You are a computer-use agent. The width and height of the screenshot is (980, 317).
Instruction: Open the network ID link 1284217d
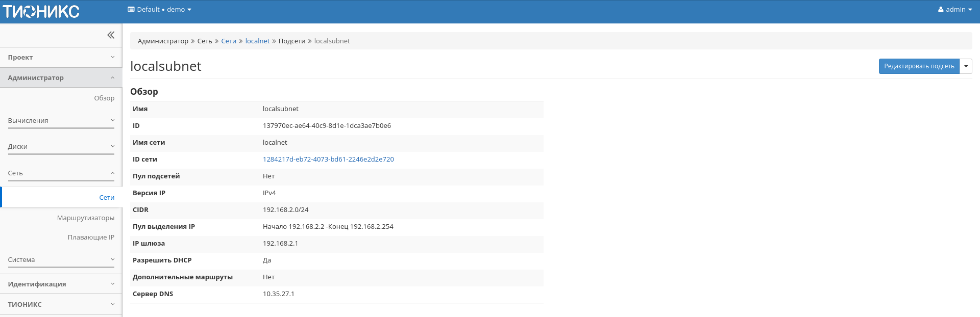coord(328,159)
